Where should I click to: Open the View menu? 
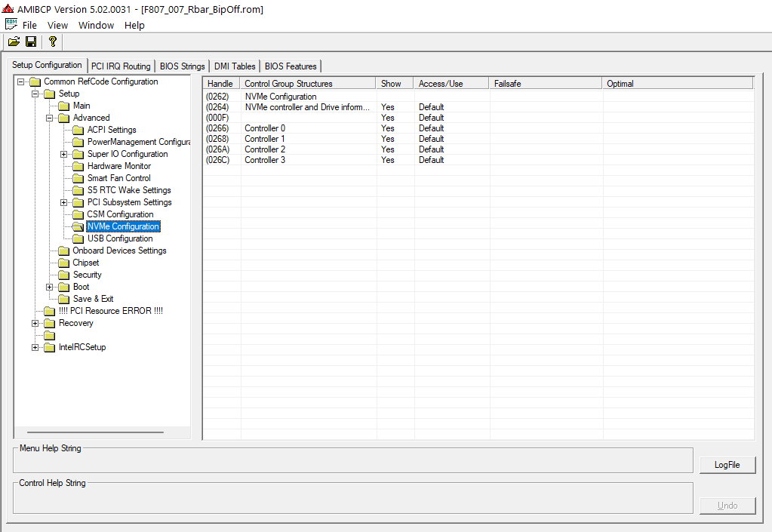tap(57, 25)
